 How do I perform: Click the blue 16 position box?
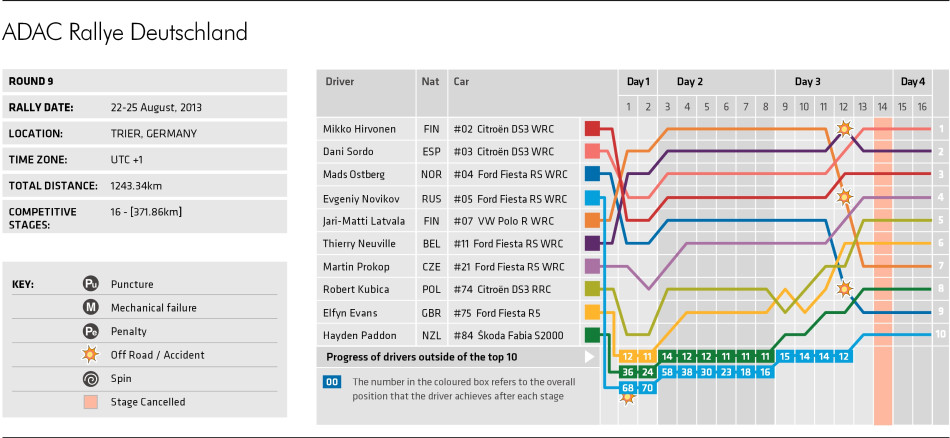click(x=765, y=372)
